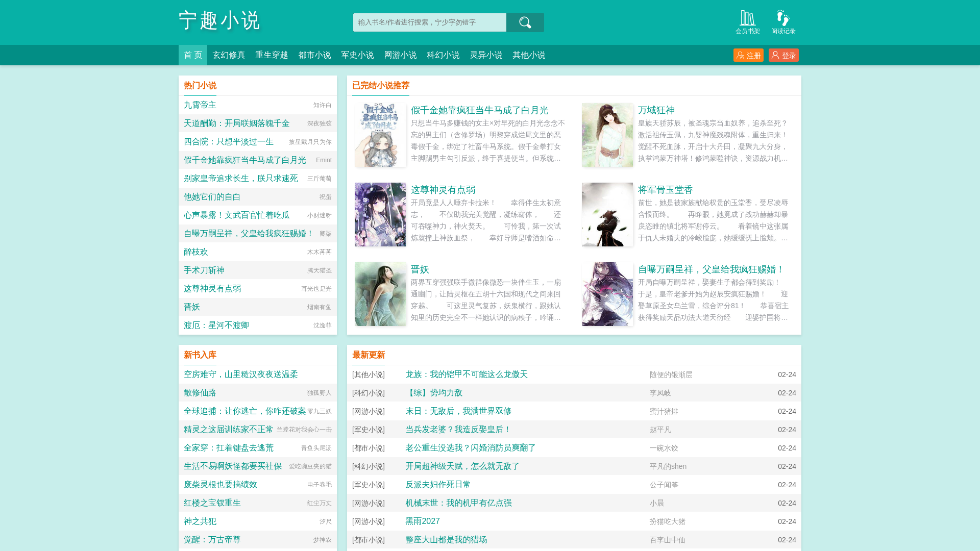Click author 蜜汁猪排 in updates
980x551 pixels.
click(664, 411)
